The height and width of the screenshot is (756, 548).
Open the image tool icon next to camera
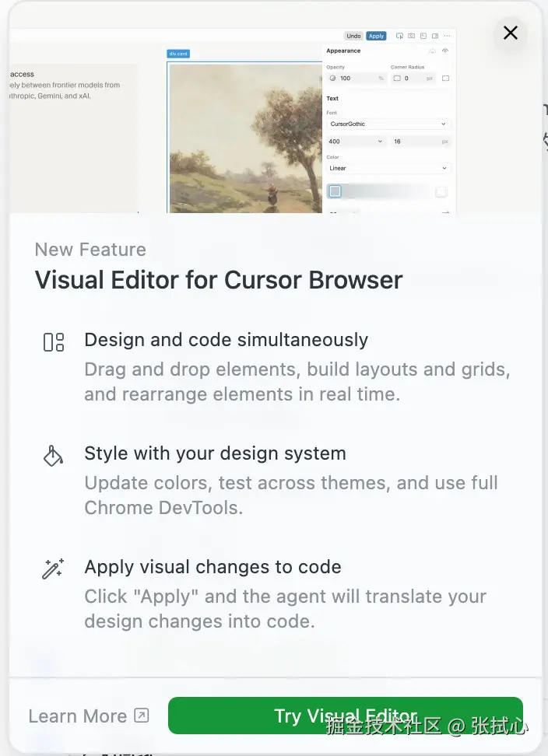click(423, 36)
